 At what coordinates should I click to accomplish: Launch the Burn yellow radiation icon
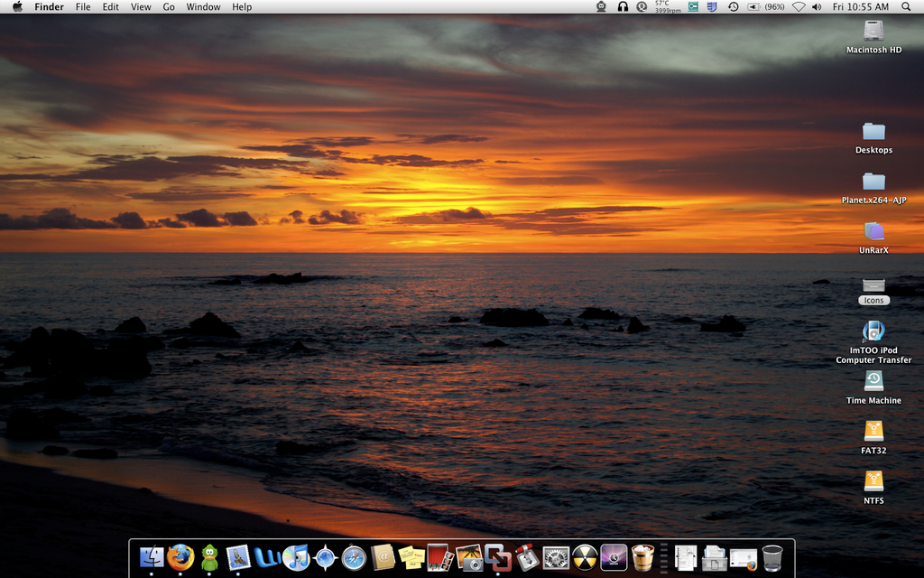[x=585, y=557]
